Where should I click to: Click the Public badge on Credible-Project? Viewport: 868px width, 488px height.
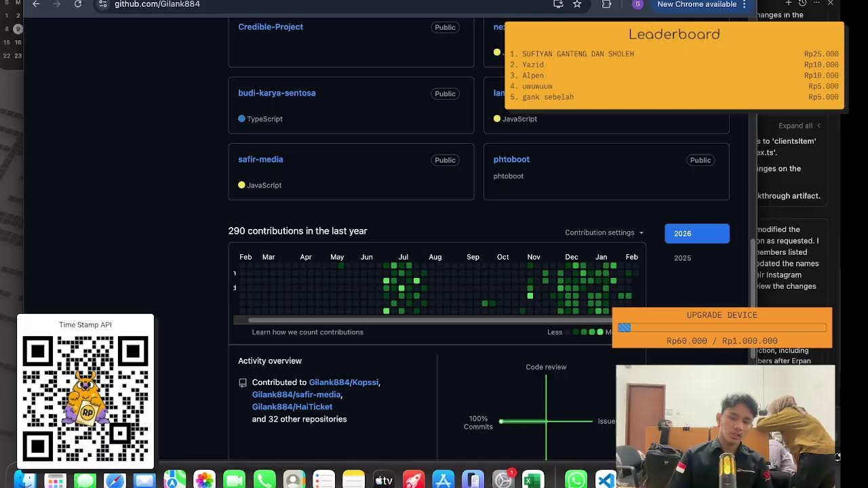click(x=445, y=28)
